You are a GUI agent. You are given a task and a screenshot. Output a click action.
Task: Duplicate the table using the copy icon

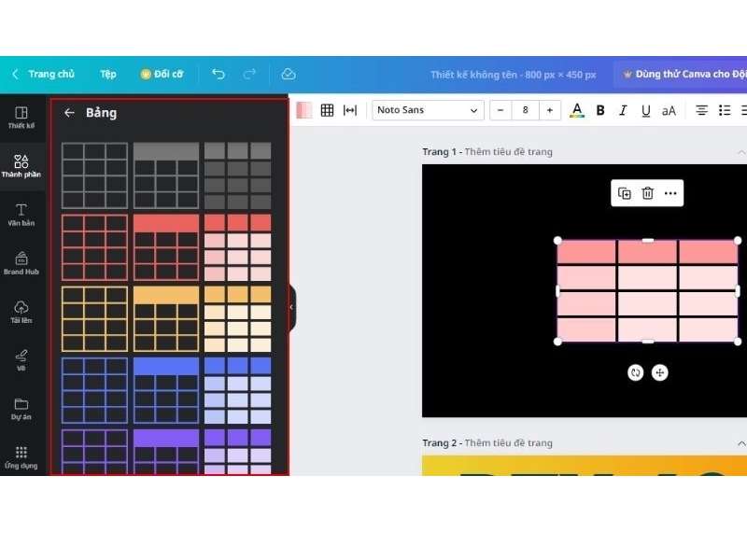point(625,193)
